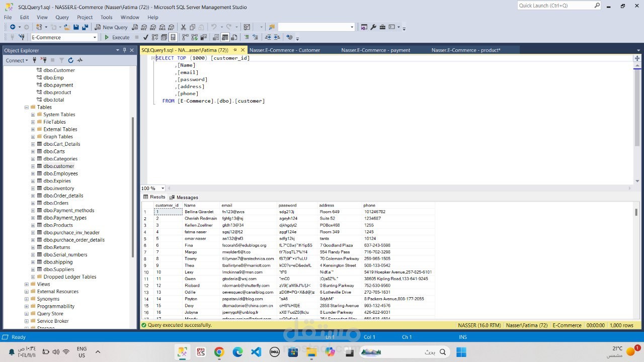Pin the SQLQuery1.sql document tab

[235, 50]
